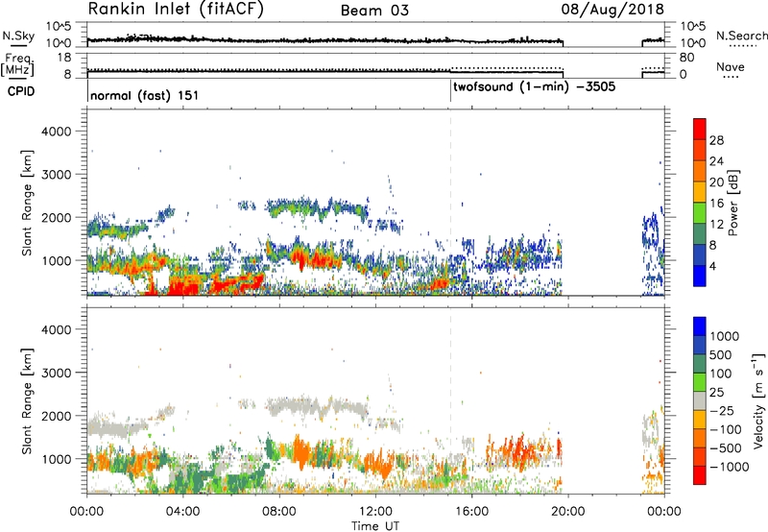
Task: Click the velocity colorbar value "-1000"
Action: (x=730, y=467)
